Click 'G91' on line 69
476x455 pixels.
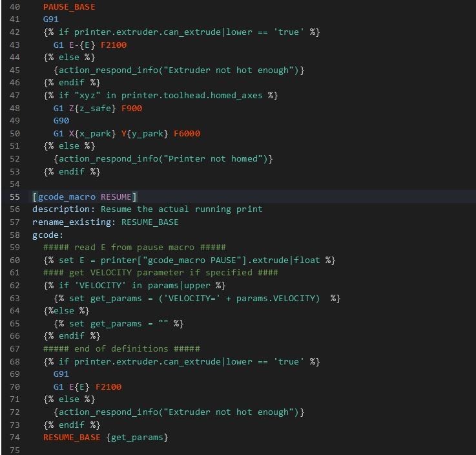click(61, 374)
